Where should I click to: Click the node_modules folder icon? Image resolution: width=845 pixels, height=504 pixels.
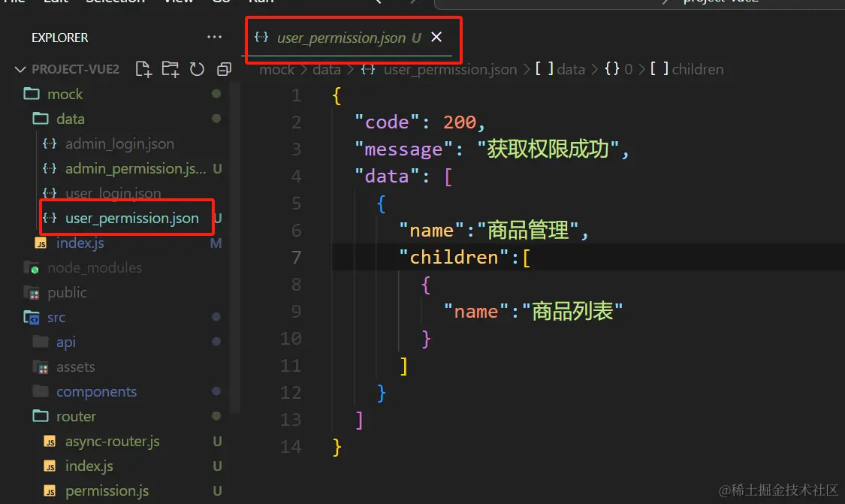pos(32,268)
